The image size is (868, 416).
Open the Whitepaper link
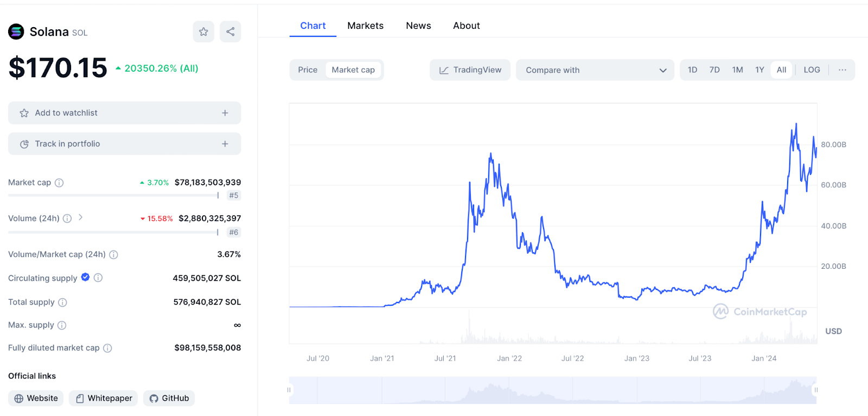(103, 398)
